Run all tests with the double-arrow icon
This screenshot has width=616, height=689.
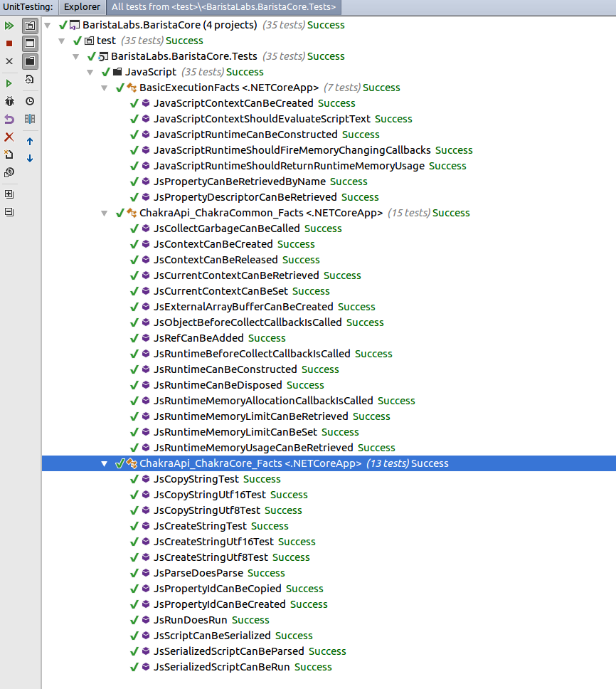(x=9, y=26)
